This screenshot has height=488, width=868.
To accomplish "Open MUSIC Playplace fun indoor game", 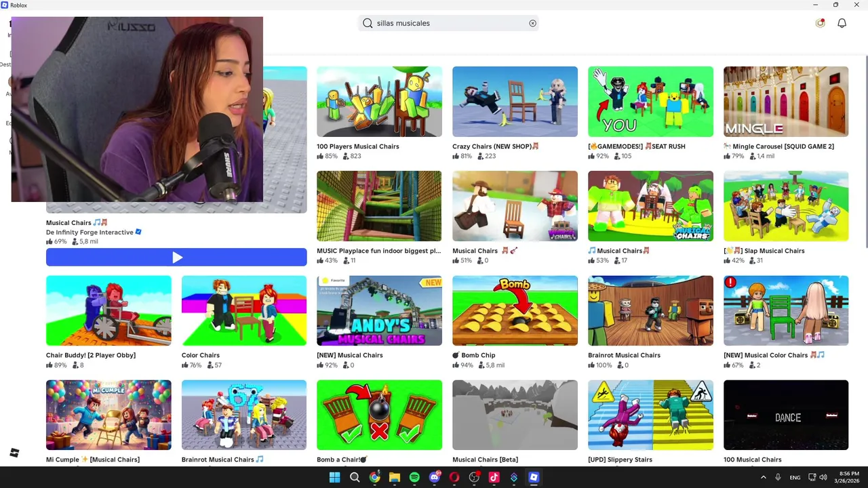I will pyautogui.click(x=379, y=206).
